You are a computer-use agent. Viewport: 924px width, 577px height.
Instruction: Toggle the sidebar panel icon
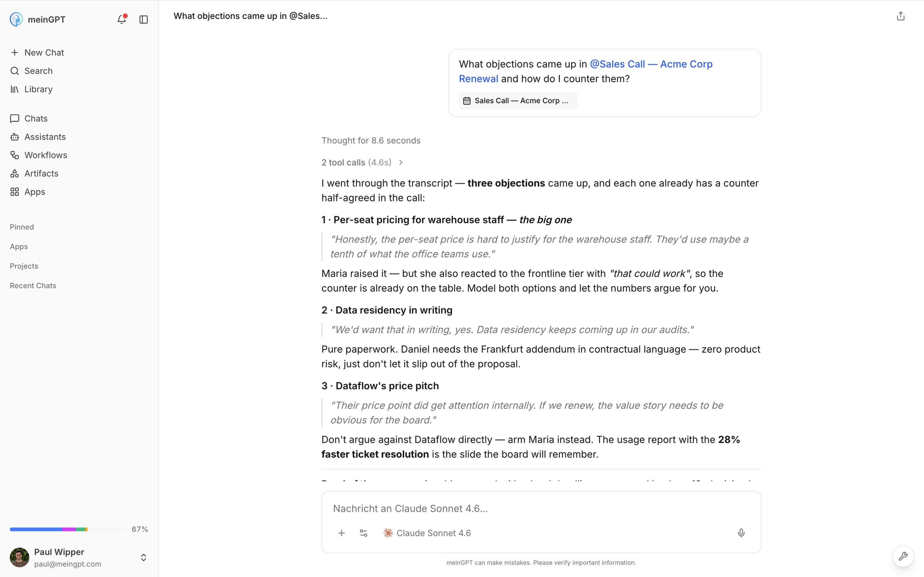tap(144, 20)
